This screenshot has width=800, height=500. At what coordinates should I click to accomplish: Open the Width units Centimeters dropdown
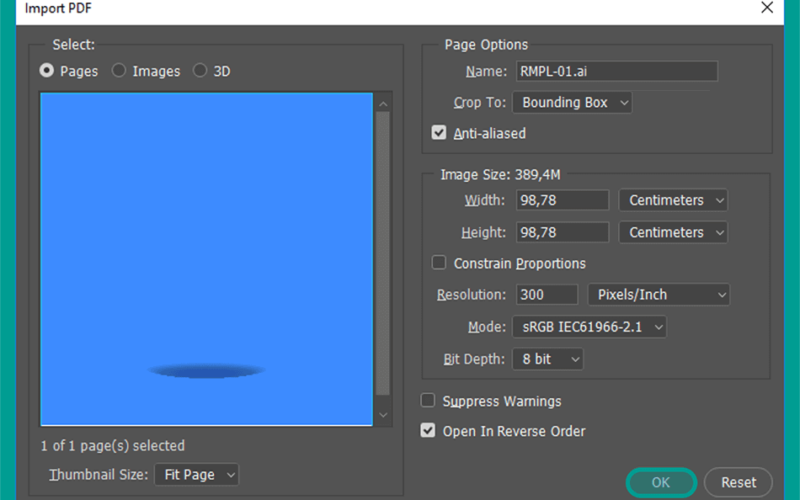tap(673, 200)
